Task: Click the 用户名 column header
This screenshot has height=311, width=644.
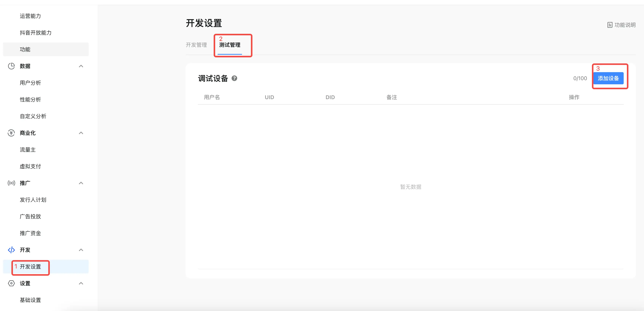Action: (x=212, y=97)
